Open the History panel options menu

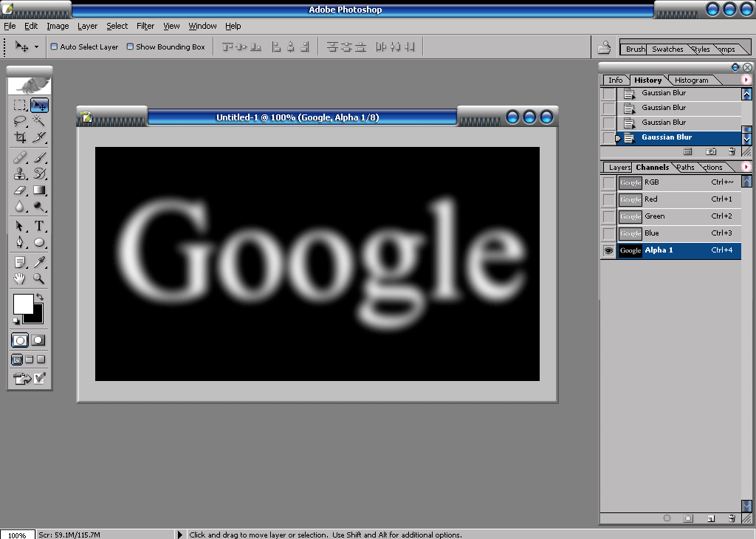coord(746,80)
